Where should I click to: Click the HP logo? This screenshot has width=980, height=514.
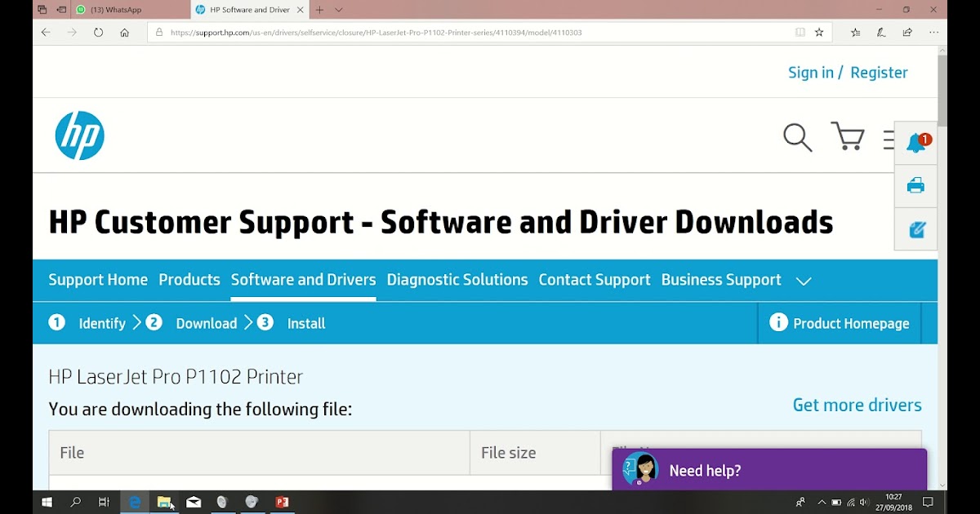(x=80, y=135)
